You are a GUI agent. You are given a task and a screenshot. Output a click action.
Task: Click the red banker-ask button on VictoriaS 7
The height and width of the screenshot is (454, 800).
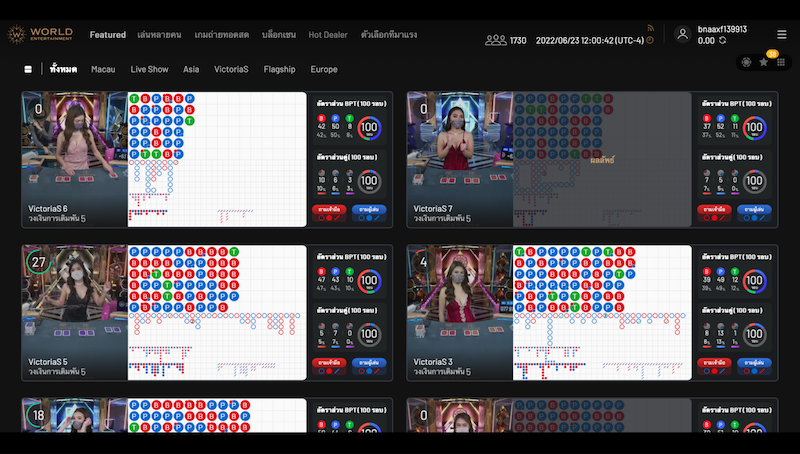click(x=714, y=213)
